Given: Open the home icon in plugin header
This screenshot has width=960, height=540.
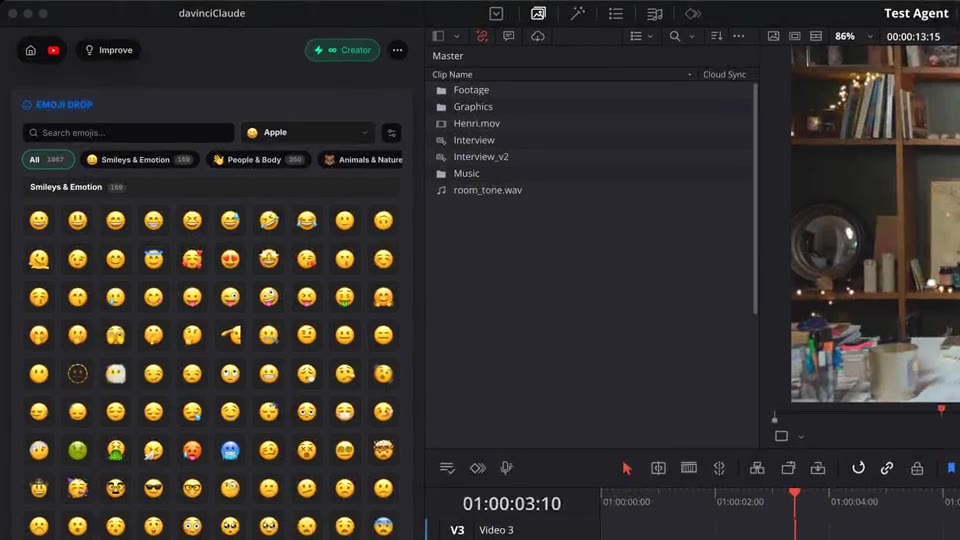Looking at the screenshot, I should click(31, 50).
